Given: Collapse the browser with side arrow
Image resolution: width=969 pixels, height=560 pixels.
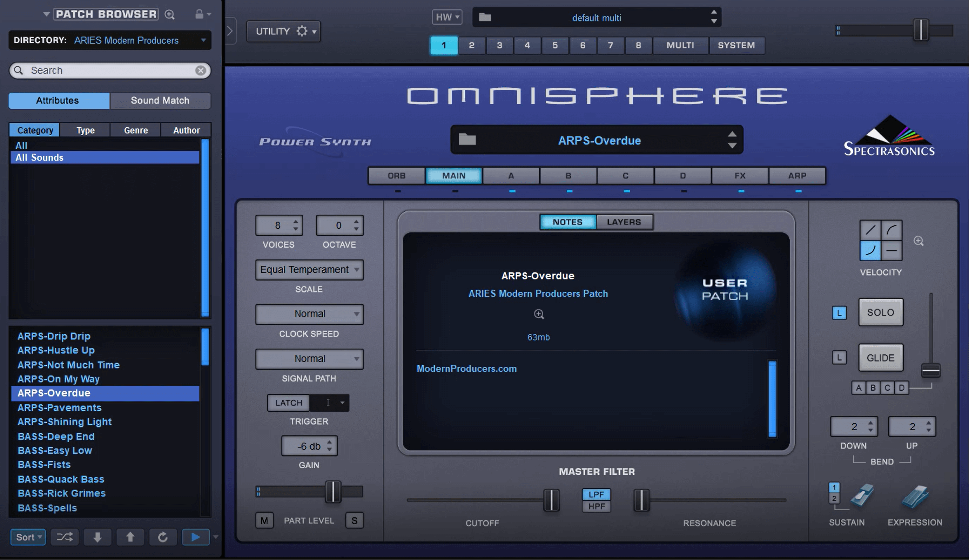Looking at the screenshot, I should pos(230,31).
